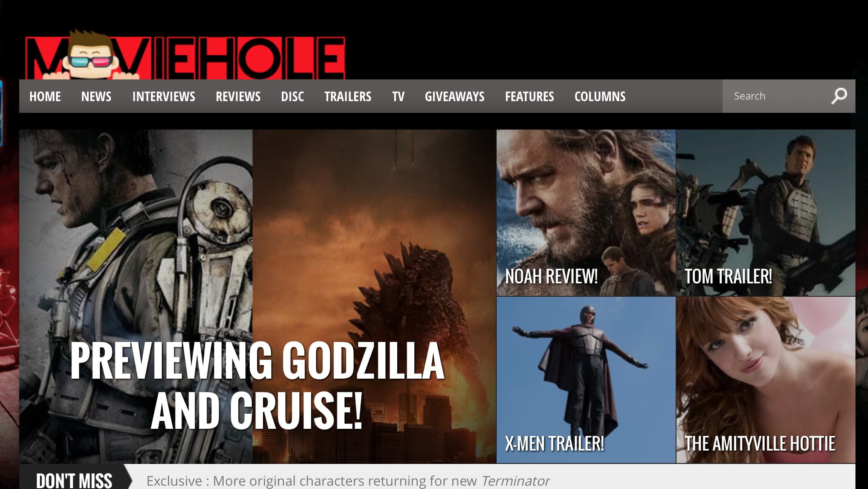Go to the Trailers page
The width and height of the screenshot is (868, 489).
pos(348,97)
